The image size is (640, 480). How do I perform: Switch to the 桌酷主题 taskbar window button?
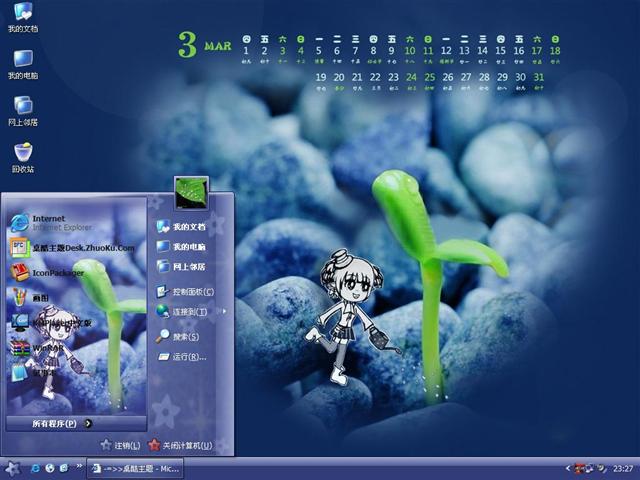point(136,469)
